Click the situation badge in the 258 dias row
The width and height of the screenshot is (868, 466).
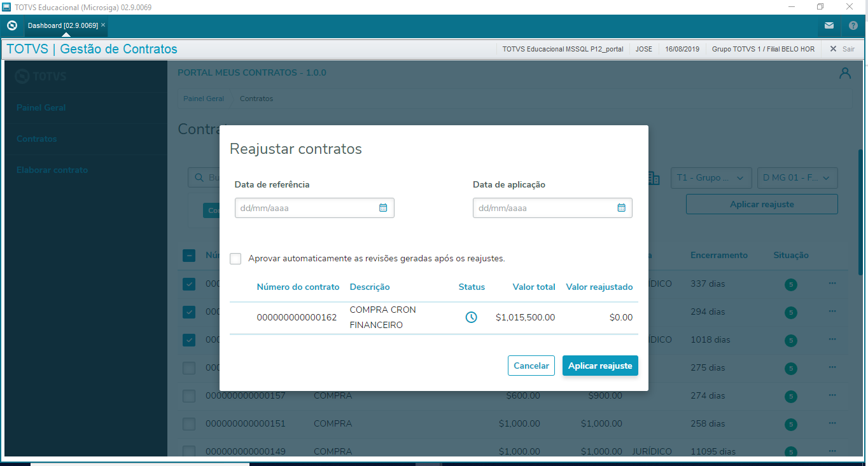coord(791,425)
